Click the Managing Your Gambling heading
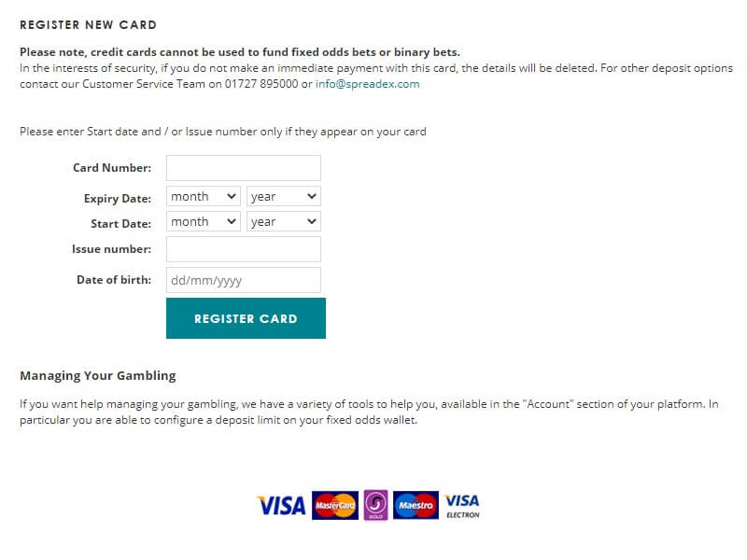This screenshot has height=560, width=747. (98, 375)
